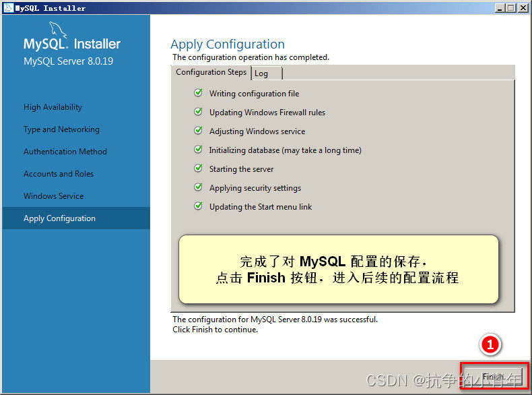Select the Apply Configuration sidebar item

click(x=76, y=218)
